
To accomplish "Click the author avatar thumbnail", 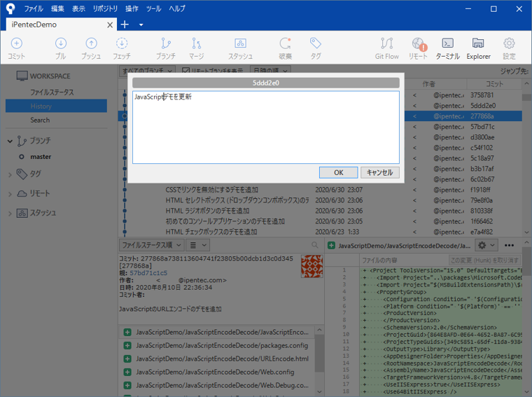I will [x=311, y=266].
